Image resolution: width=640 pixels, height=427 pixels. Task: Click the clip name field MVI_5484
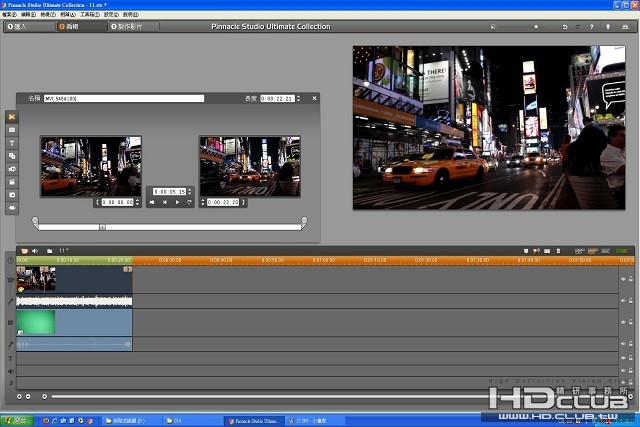(124, 98)
